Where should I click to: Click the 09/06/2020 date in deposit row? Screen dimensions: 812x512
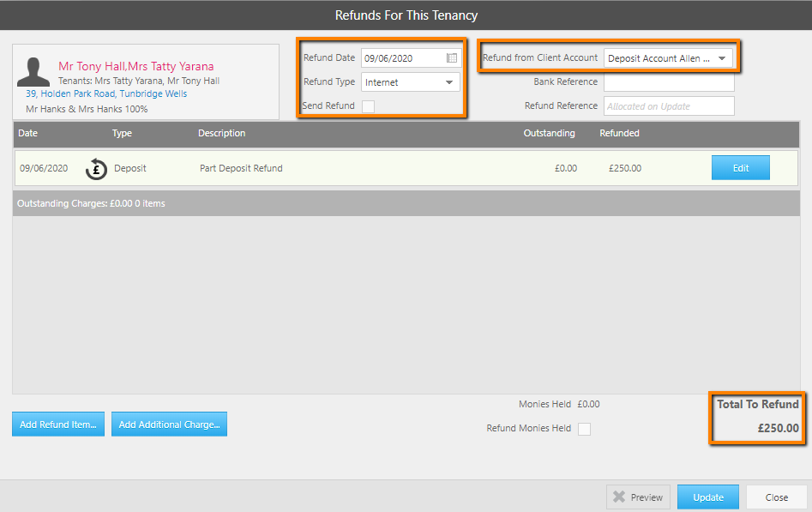44,168
